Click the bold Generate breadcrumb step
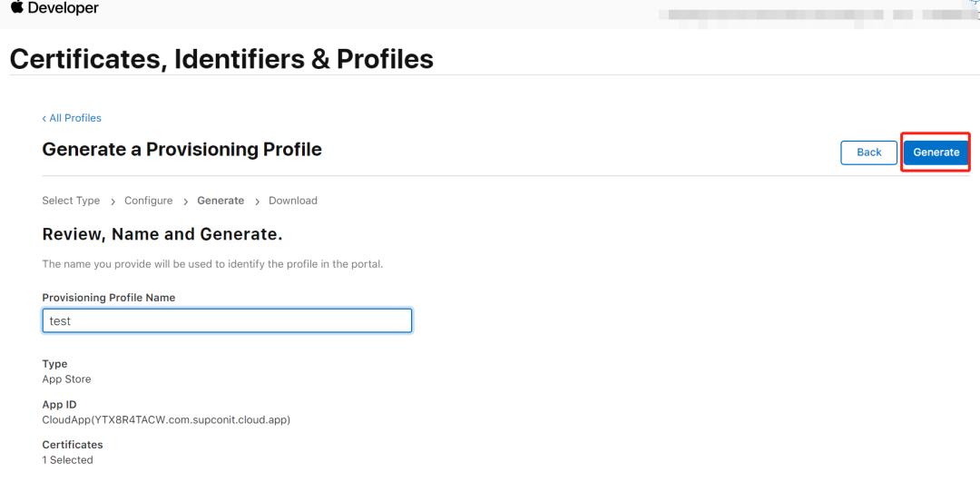 point(220,201)
